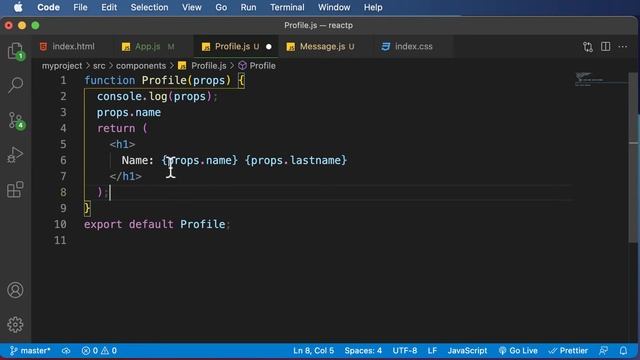
Task: Click the Apple menu logo
Action: click(18, 7)
